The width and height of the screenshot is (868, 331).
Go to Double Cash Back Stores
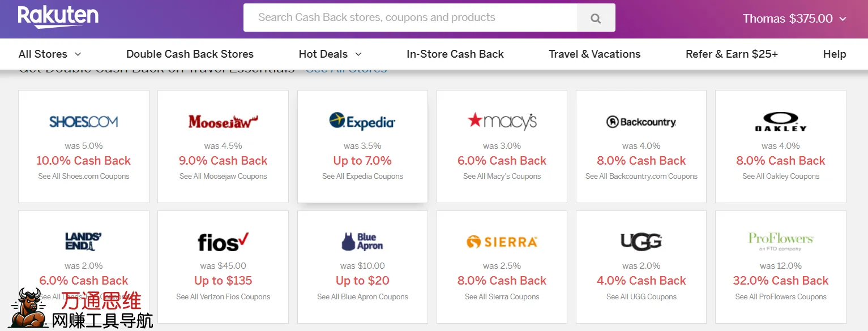[x=190, y=54]
